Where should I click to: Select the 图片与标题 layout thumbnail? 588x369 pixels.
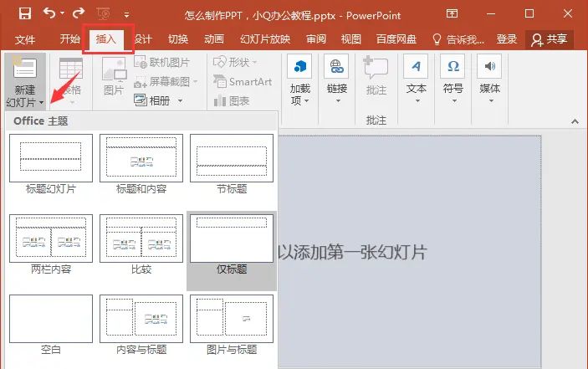coord(232,319)
